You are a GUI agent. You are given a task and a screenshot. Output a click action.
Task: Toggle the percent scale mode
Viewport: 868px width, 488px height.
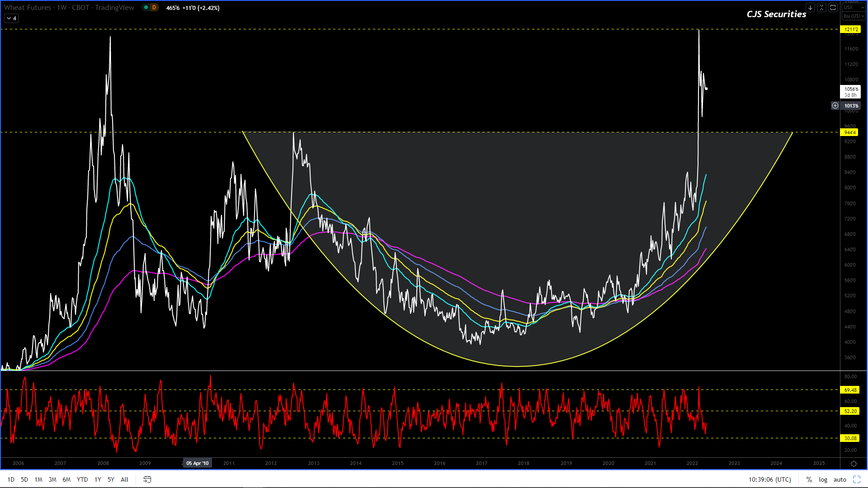coord(809,479)
